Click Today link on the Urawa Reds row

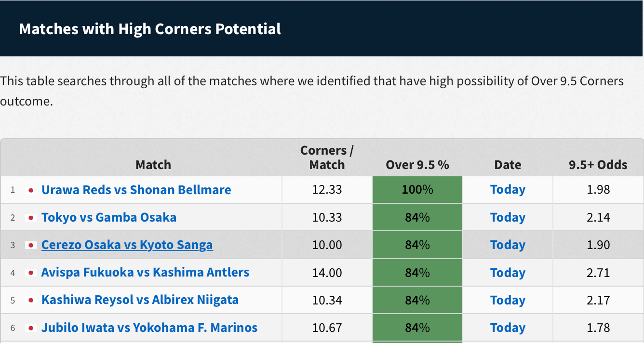point(508,190)
